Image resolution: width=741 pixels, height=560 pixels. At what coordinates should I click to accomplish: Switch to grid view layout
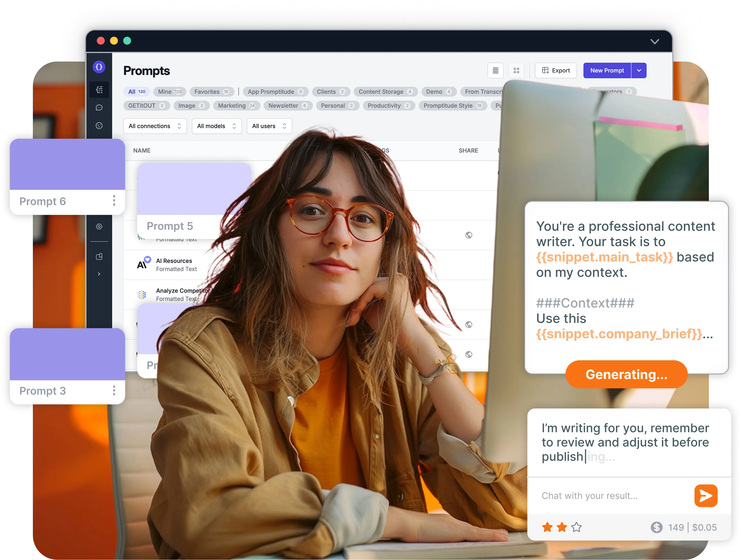(x=516, y=70)
